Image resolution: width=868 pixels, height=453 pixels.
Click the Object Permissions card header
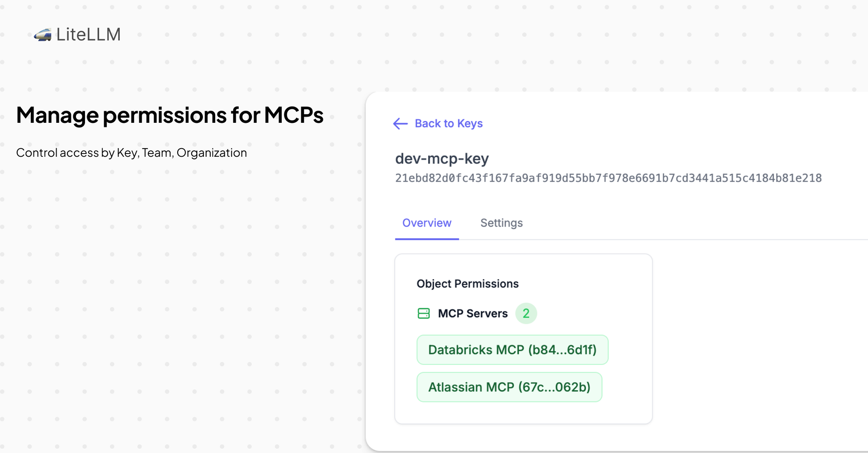[468, 284]
